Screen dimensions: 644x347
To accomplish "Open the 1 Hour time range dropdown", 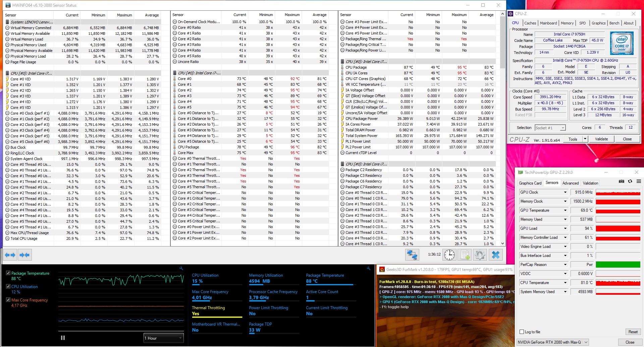I will point(163,338).
